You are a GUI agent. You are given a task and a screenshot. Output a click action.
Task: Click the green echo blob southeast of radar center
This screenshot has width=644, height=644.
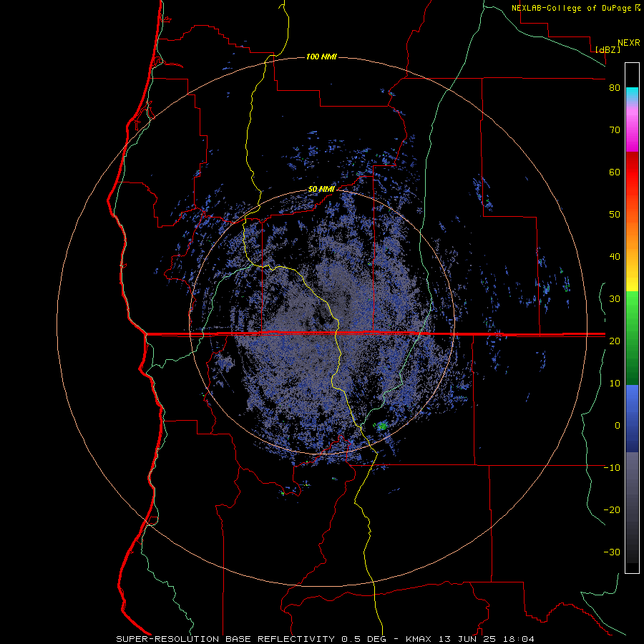[x=382, y=426]
